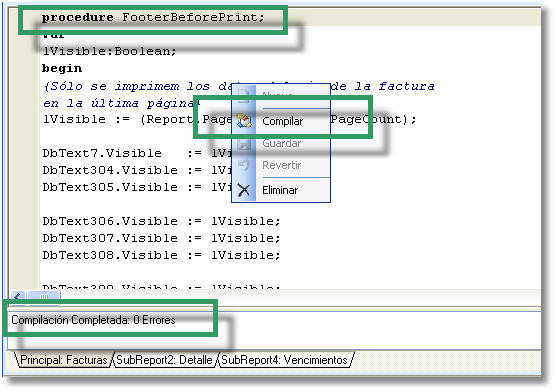Open the SubReport4: Vencimientos tab
The height and width of the screenshot is (391, 555).
click(x=284, y=360)
